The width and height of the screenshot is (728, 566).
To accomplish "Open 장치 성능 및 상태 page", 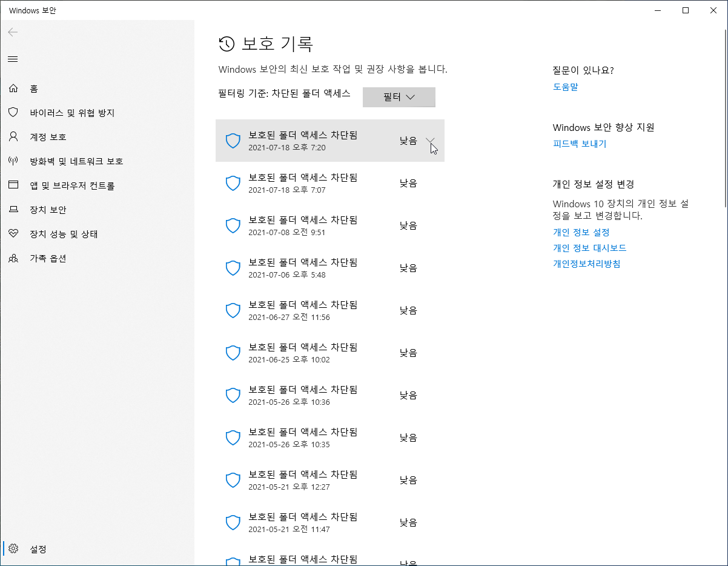I will 64,234.
